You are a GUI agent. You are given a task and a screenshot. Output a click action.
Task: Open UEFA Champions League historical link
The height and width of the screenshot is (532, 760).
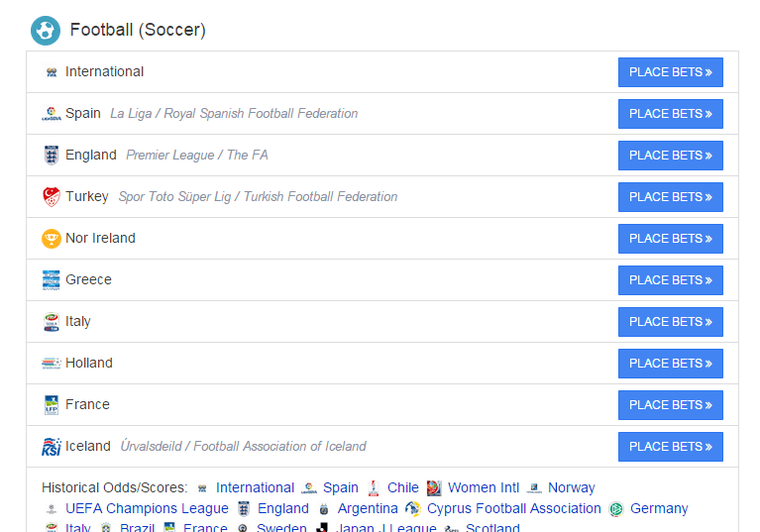pyautogui.click(x=147, y=508)
